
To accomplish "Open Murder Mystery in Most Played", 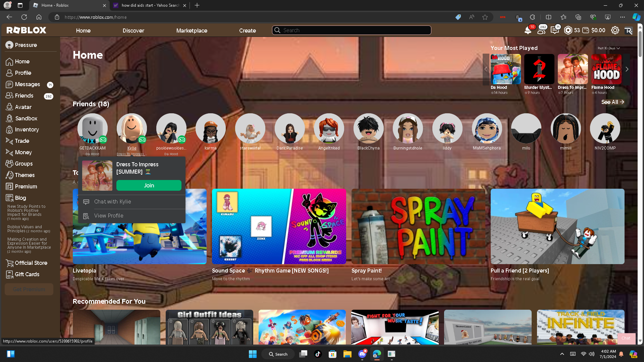I will (x=539, y=69).
